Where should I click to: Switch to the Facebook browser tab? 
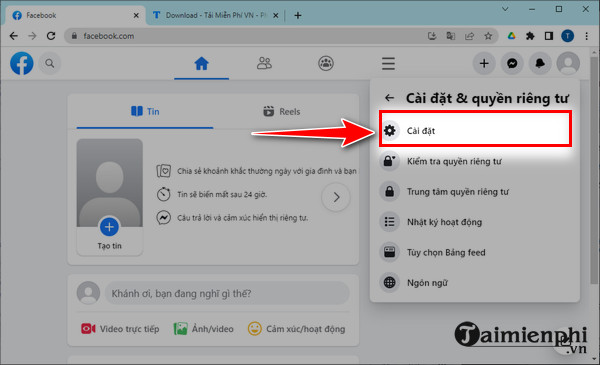[x=75, y=15]
